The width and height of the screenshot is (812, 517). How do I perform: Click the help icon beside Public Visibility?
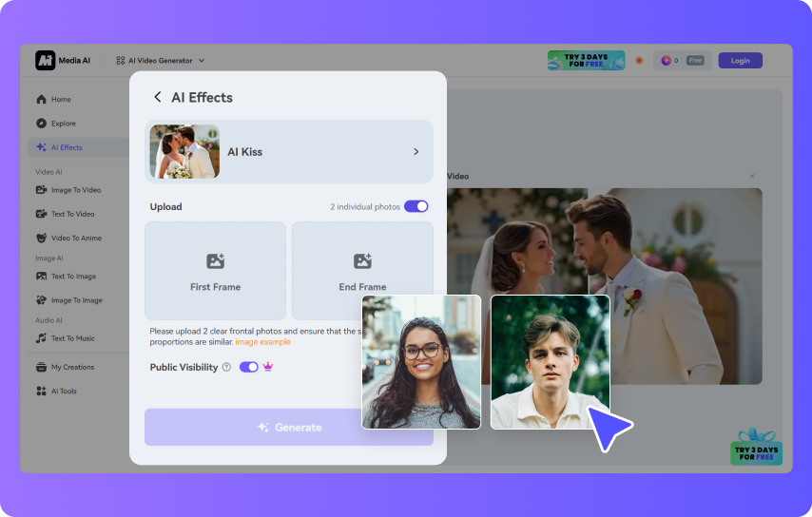tap(226, 367)
